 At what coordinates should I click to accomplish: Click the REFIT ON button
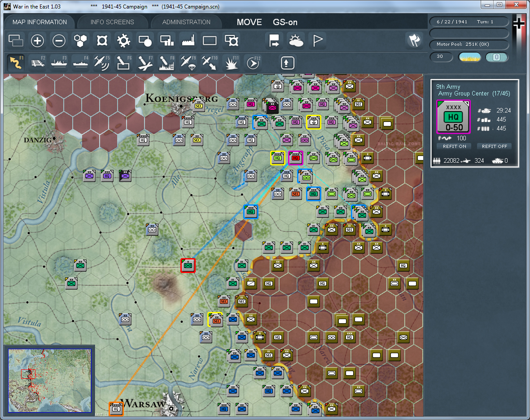454,146
